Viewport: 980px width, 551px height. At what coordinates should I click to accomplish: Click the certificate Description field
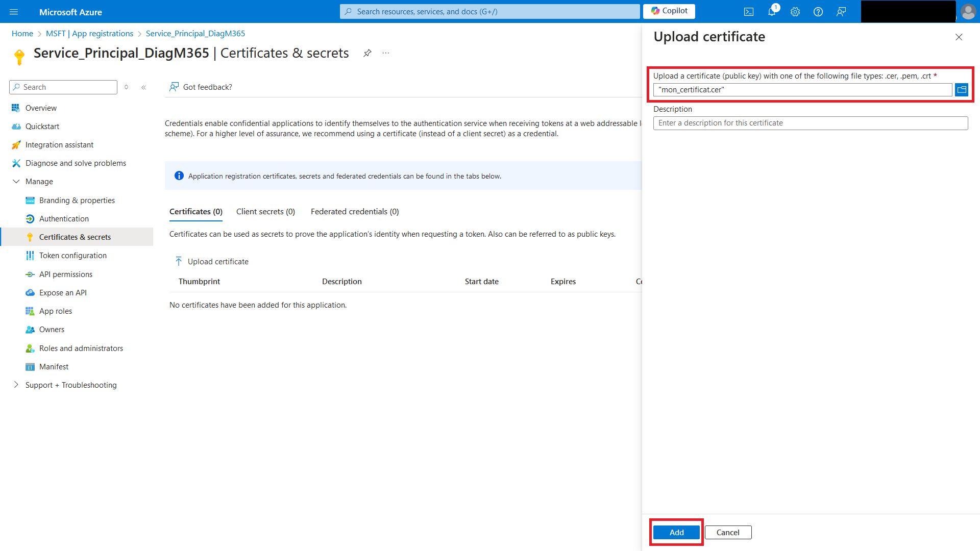[810, 123]
